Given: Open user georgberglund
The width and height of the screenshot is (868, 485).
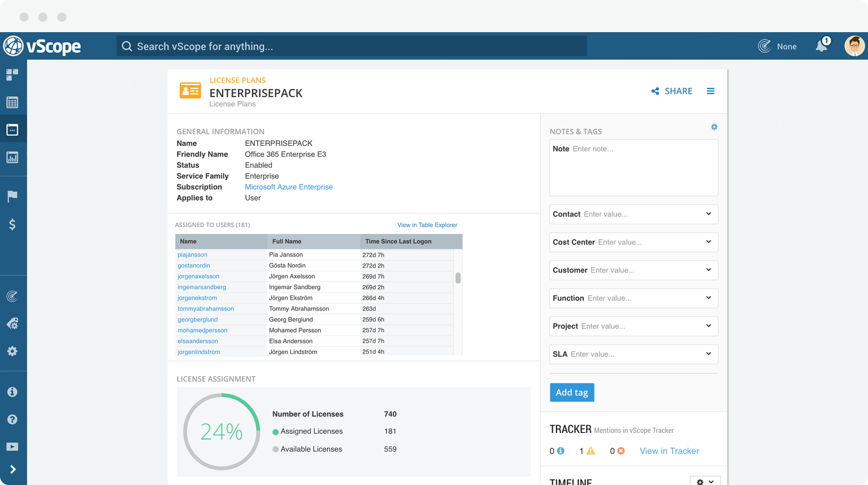Looking at the screenshot, I should (197, 319).
